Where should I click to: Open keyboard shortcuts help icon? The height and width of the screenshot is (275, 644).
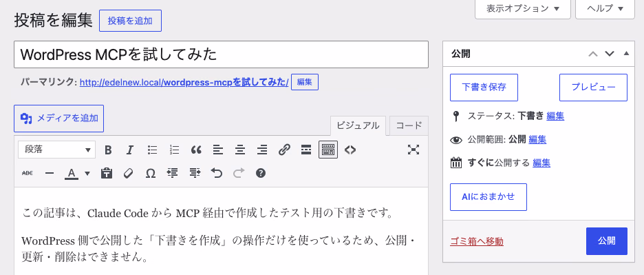point(260,173)
